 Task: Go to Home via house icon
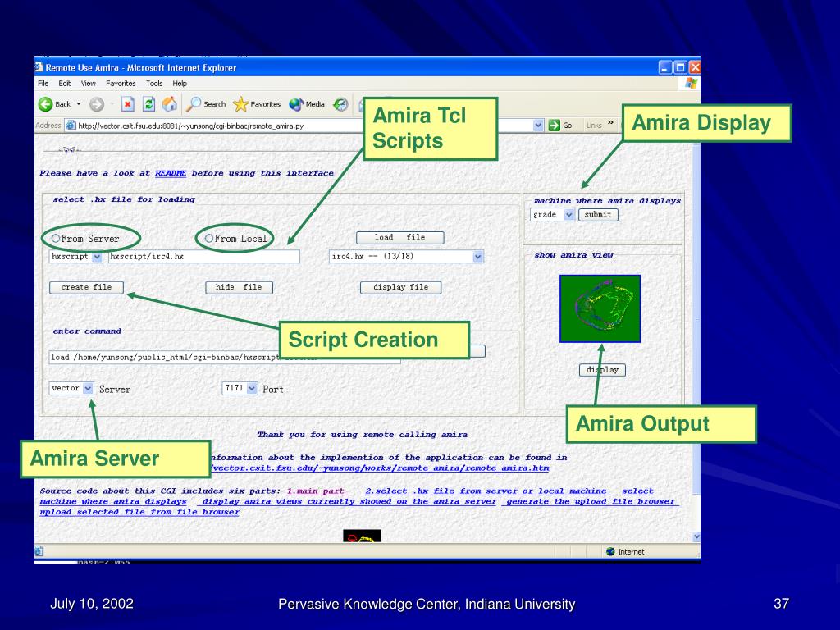(x=170, y=104)
